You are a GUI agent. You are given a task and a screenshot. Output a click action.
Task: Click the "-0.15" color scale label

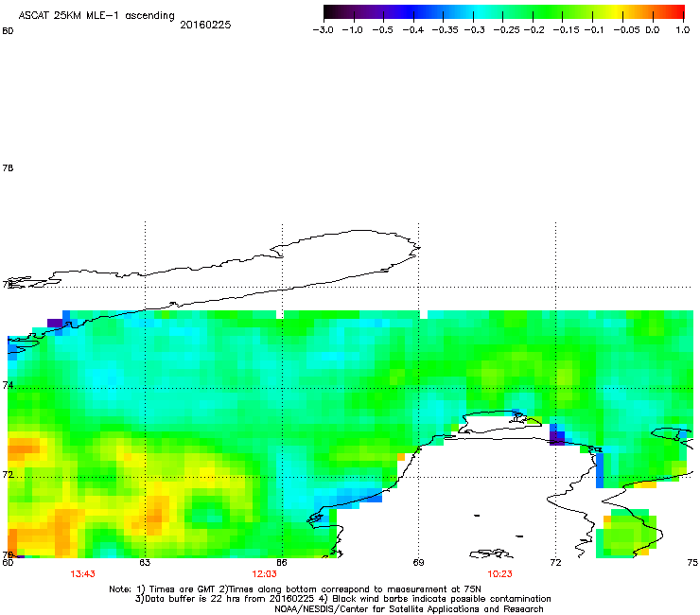pyautogui.click(x=566, y=30)
